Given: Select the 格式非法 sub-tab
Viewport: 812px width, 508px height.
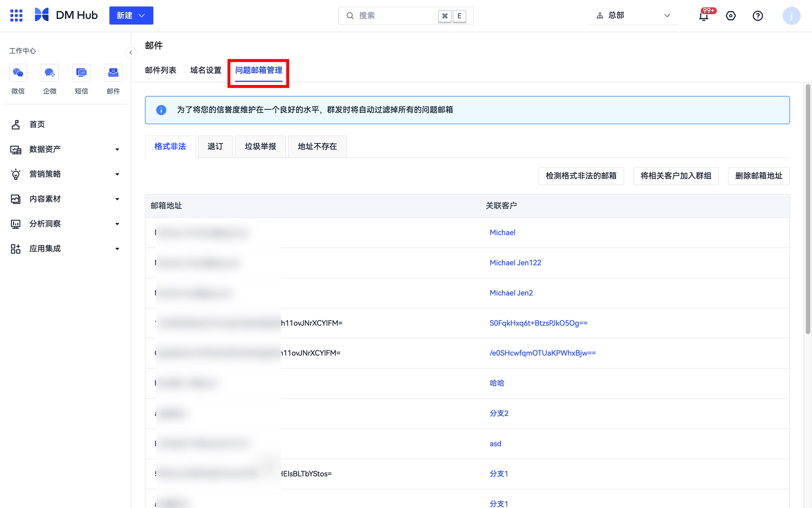Looking at the screenshot, I should [x=170, y=146].
